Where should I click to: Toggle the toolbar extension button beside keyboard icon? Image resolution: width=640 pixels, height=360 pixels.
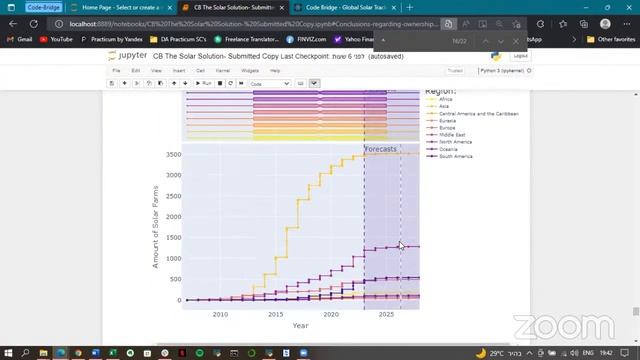pyautogui.click(x=314, y=83)
